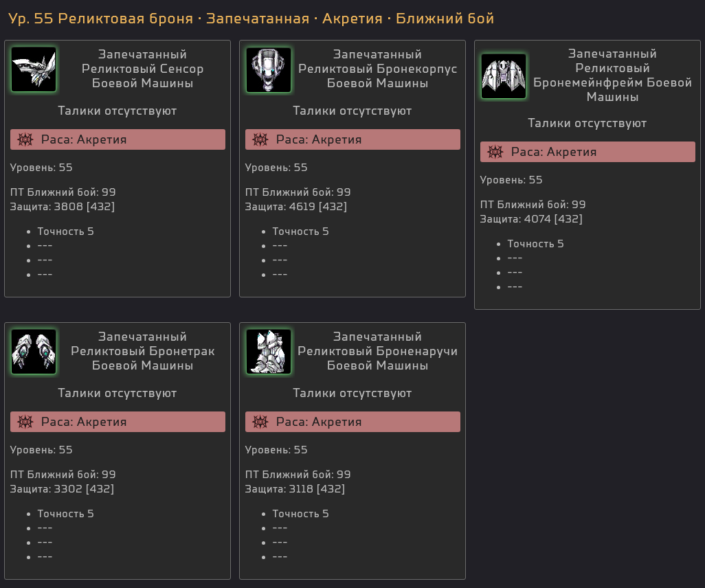This screenshot has width=705, height=588.
Task: Click the Бронетрак armor item icon
Action: point(34,352)
